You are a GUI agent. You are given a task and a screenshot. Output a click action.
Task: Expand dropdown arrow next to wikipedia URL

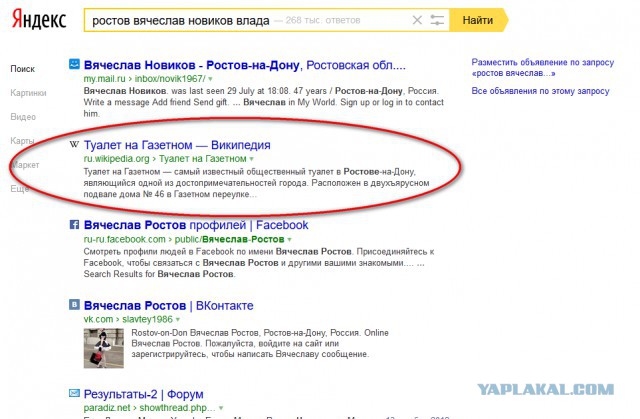point(251,159)
